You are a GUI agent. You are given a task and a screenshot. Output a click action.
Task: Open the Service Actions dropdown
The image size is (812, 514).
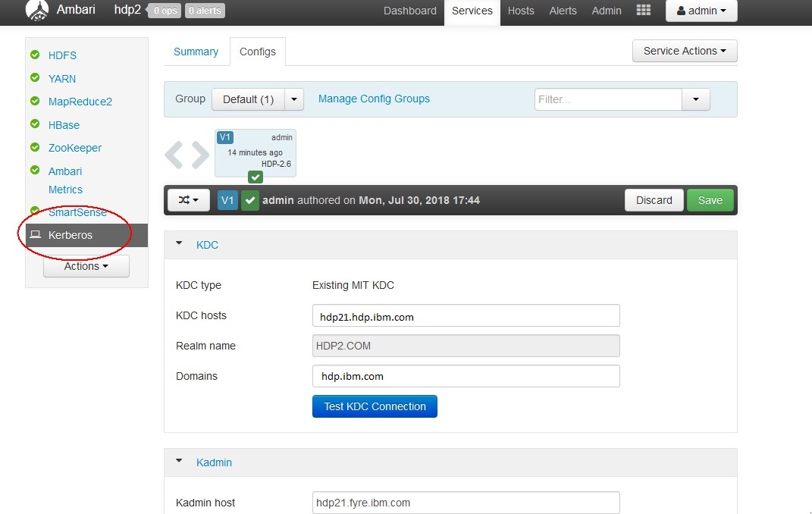(x=684, y=51)
